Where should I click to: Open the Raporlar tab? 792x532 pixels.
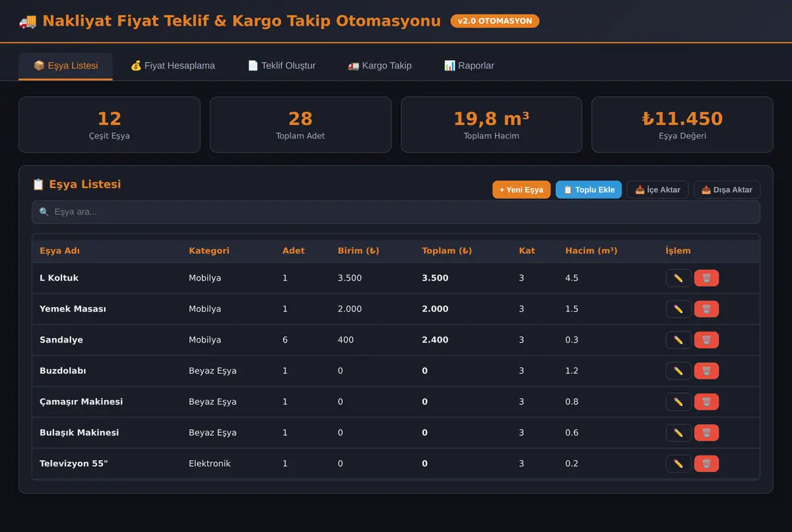(x=469, y=66)
